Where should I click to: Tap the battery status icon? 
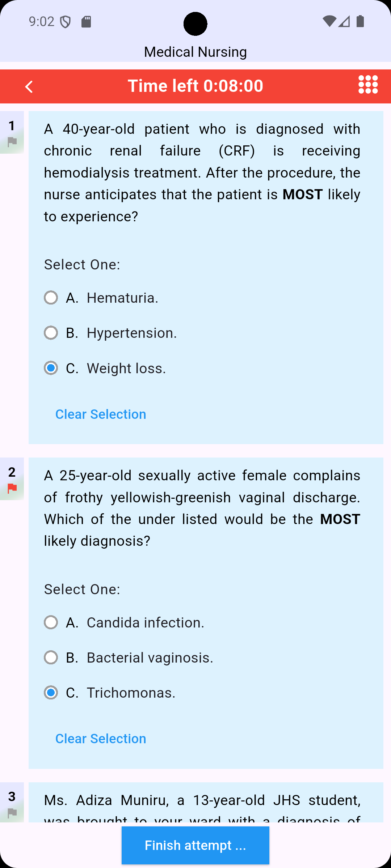point(360,22)
